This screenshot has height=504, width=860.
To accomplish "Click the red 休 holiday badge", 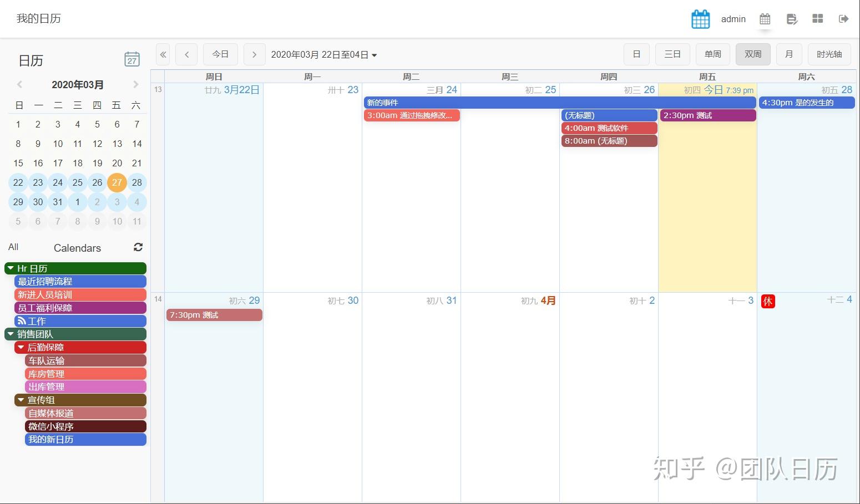I will pyautogui.click(x=768, y=301).
